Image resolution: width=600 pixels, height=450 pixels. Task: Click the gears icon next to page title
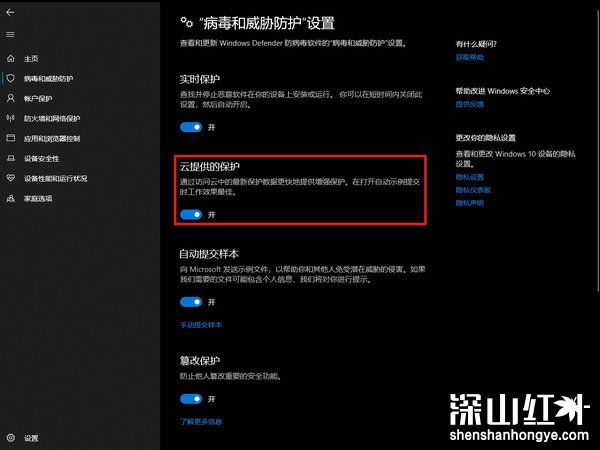[187, 22]
